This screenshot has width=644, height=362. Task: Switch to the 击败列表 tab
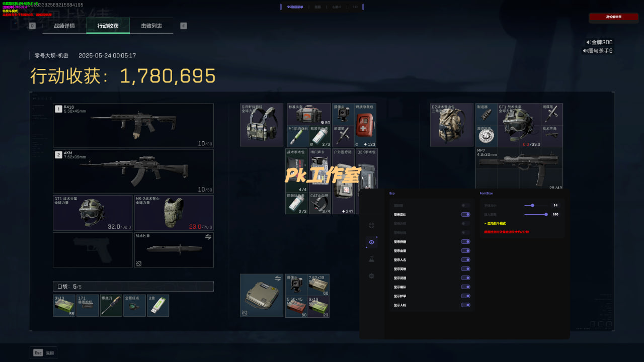(151, 26)
